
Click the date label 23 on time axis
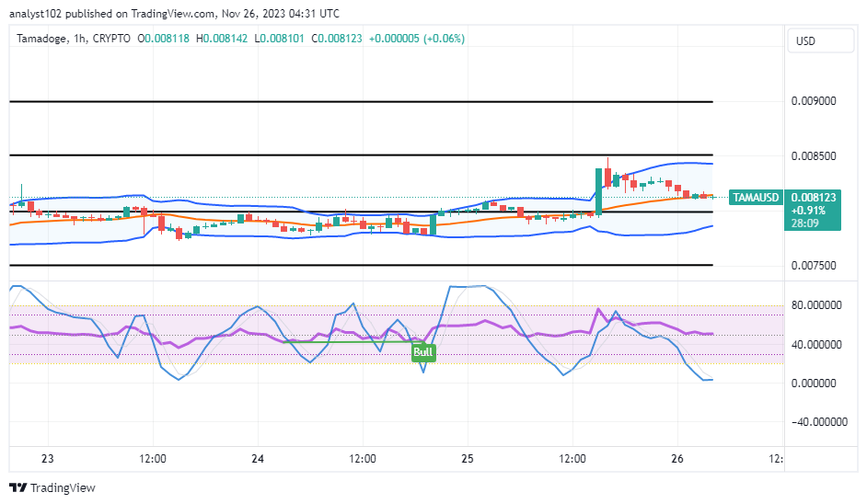pyautogui.click(x=48, y=459)
